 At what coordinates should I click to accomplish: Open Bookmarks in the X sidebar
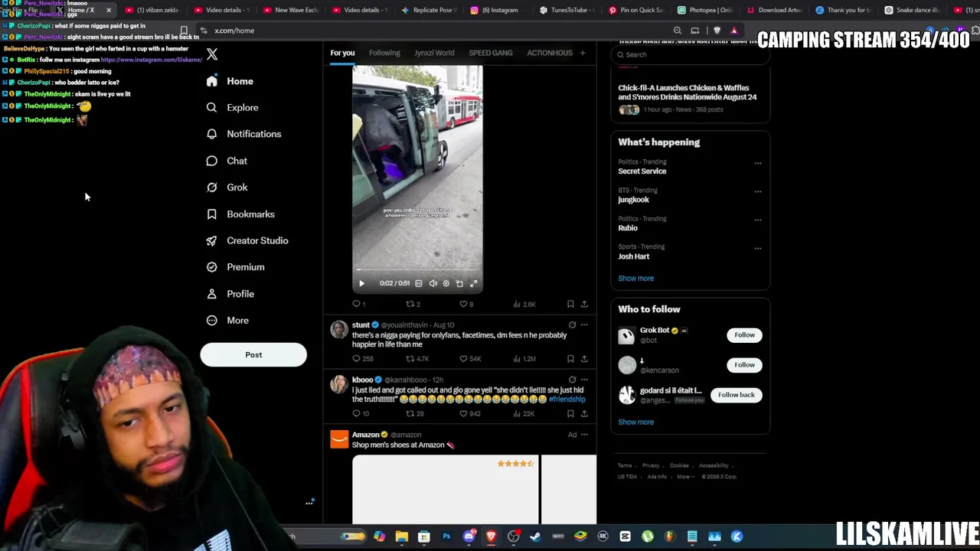point(240,214)
